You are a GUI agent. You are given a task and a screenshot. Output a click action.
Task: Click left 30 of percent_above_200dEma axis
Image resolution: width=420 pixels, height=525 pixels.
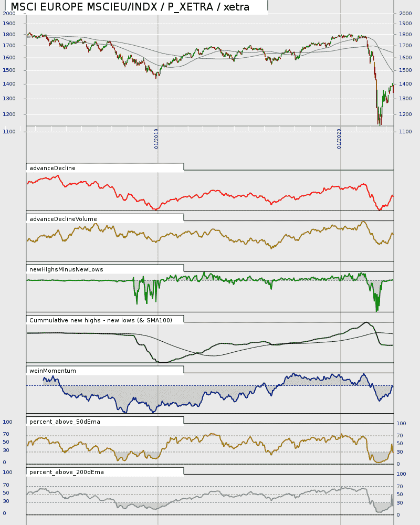click(6, 501)
